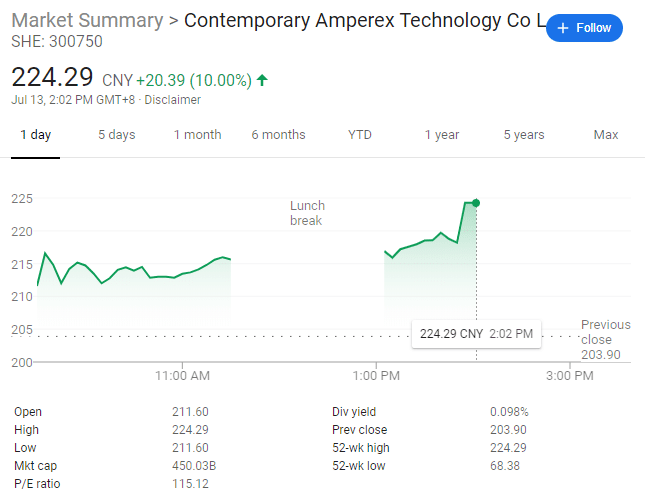Viewport: 645px width, 503px height.
Task: Show the 5 years chart
Action: pyautogui.click(x=524, y=135)
